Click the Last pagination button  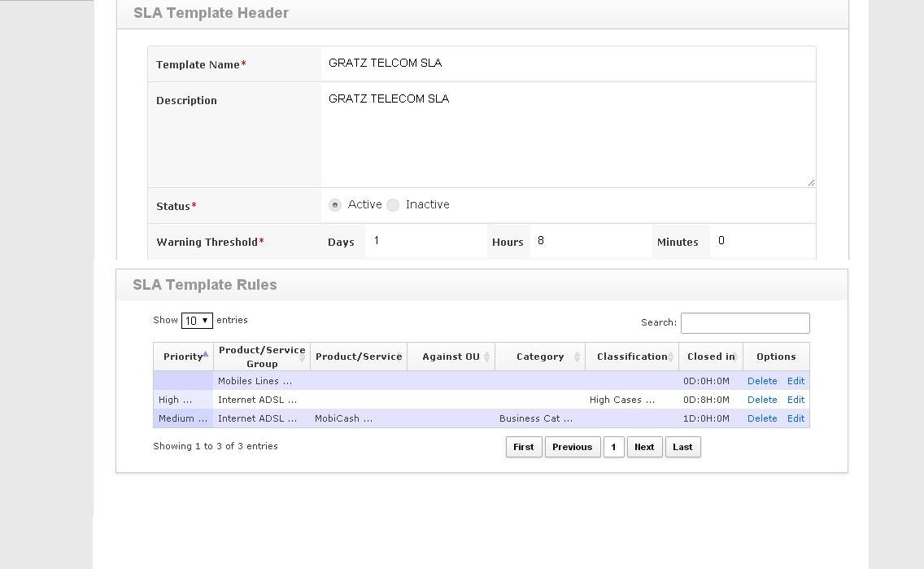(682, 446)
